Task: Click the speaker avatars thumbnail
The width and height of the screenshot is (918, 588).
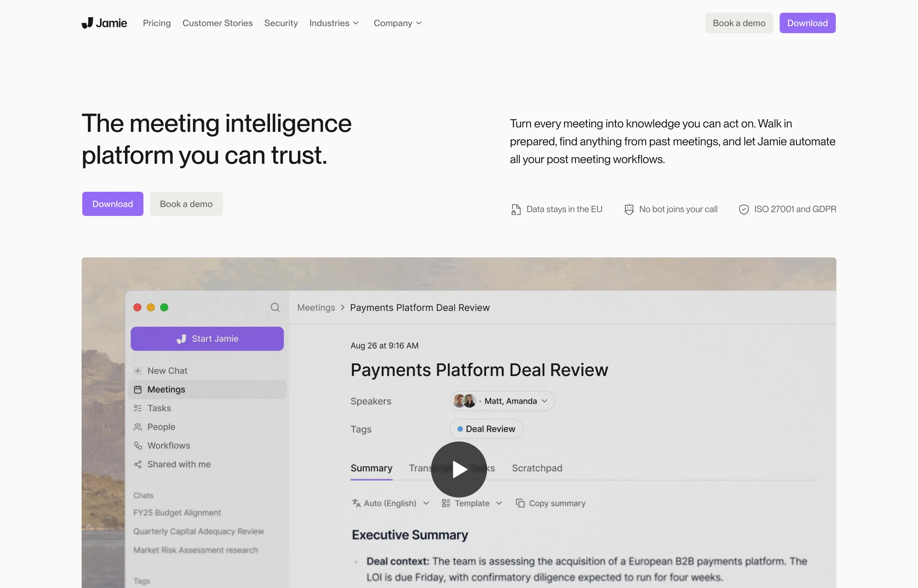Action: click(464, 401)
